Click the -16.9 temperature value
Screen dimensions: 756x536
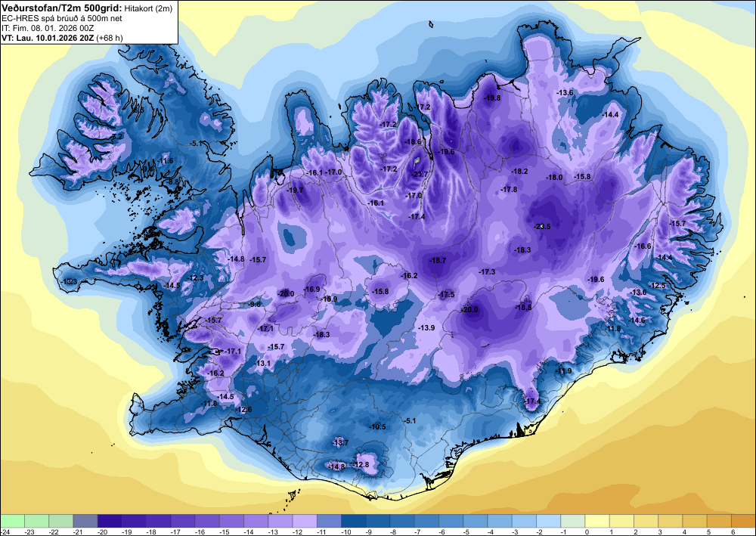point(312,290)
